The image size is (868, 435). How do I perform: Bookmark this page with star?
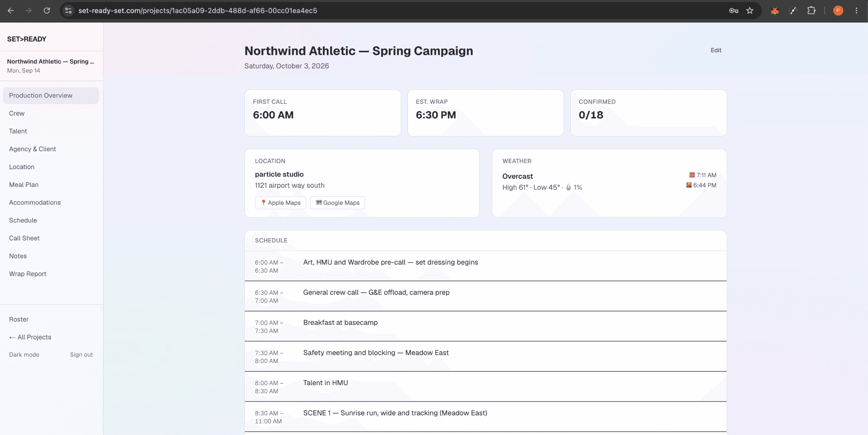click(x=750, y=10)
